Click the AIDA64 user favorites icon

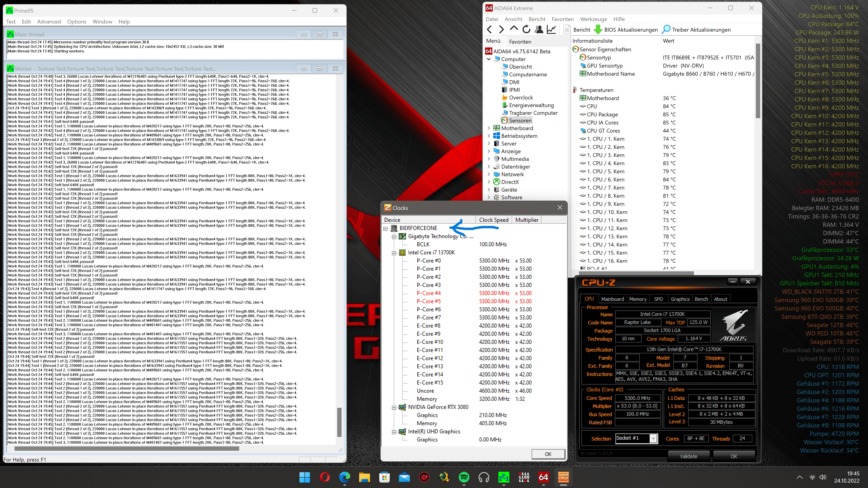539,30
